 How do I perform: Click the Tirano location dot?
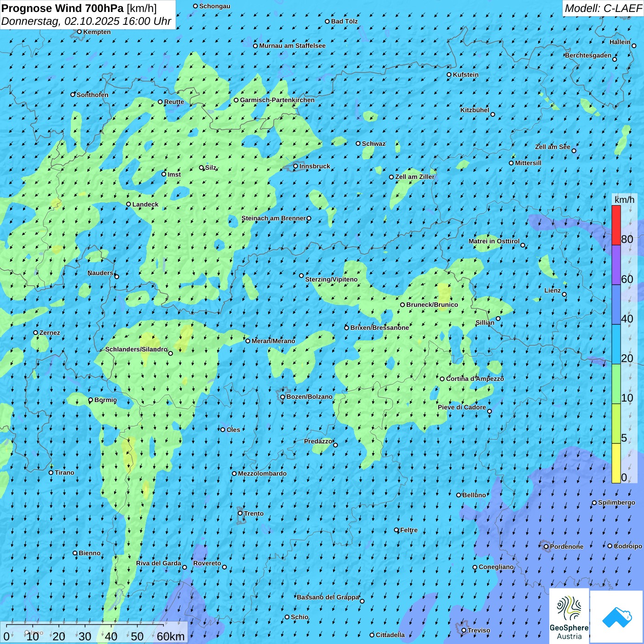click(x=51, y=472)
